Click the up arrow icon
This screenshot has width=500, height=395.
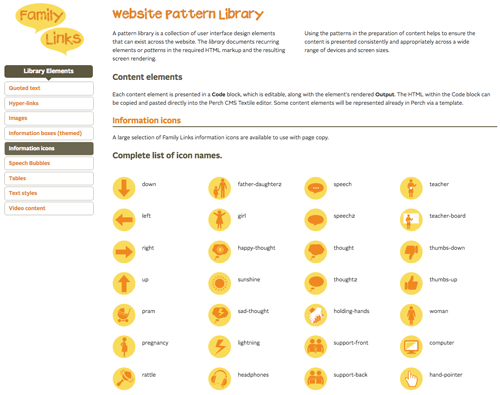tap(124, 283)
